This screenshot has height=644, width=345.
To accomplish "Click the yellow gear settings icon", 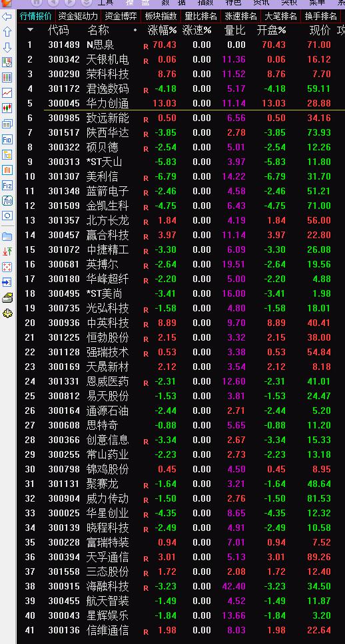I will 7,313.
